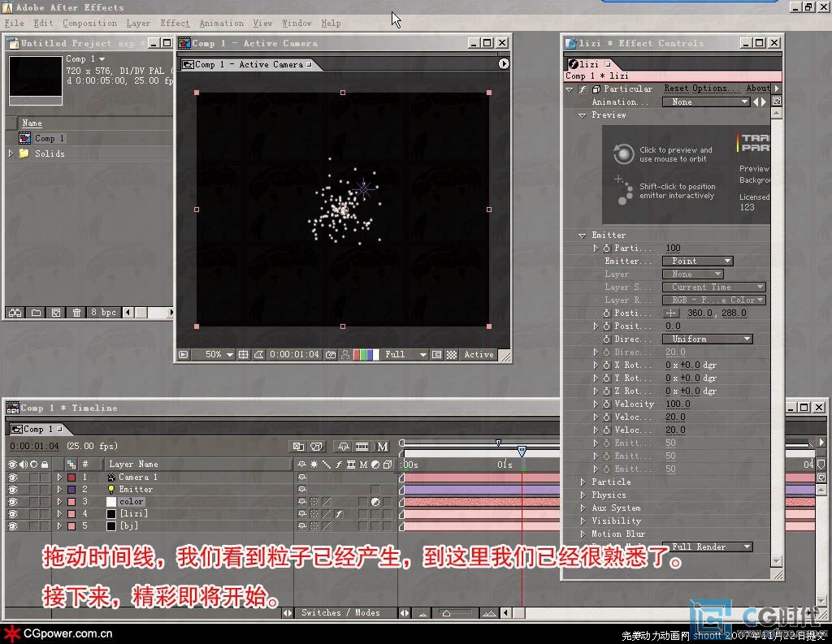Toggle visibility eye of bj layer
This screenshot has width=832, height=644.
coord(12,525)
